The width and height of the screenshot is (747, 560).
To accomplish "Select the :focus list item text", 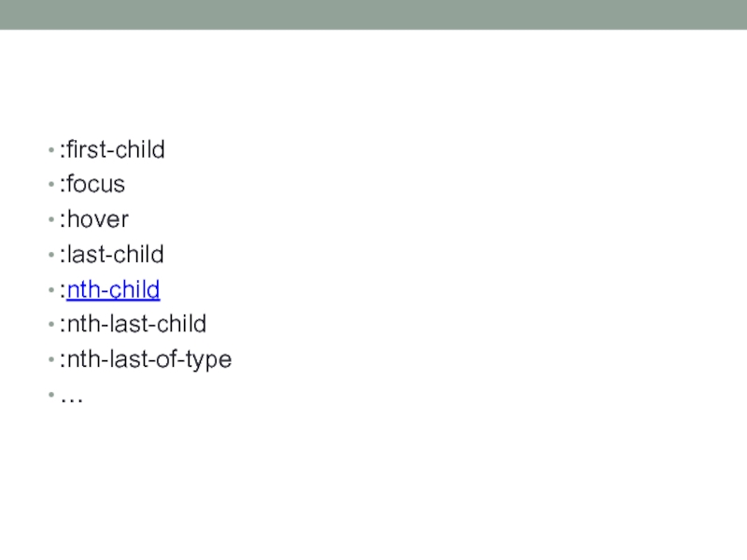I will tap(92, 185).
